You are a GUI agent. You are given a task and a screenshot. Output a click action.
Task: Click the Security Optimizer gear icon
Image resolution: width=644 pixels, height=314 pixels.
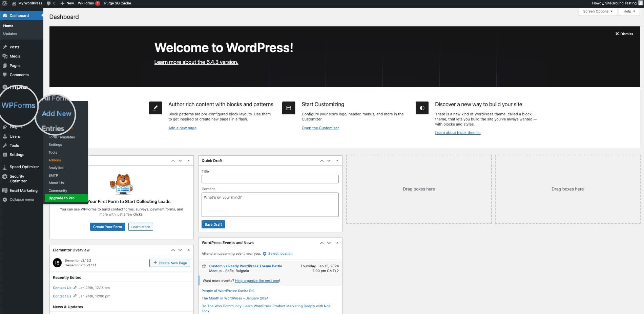(x=5, y=177)
